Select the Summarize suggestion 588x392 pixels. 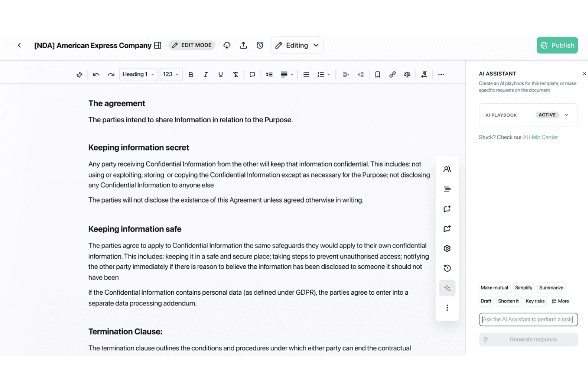[x=551, y=288]
